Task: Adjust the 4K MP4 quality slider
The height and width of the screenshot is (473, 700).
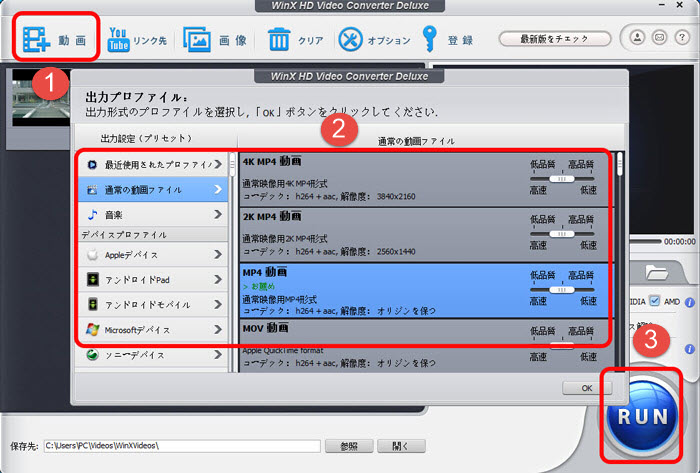Action: (x=562, y=178)
